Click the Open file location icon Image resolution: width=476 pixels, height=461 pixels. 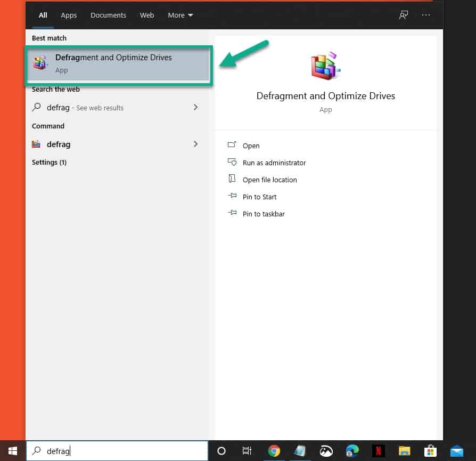pos(232,179)
